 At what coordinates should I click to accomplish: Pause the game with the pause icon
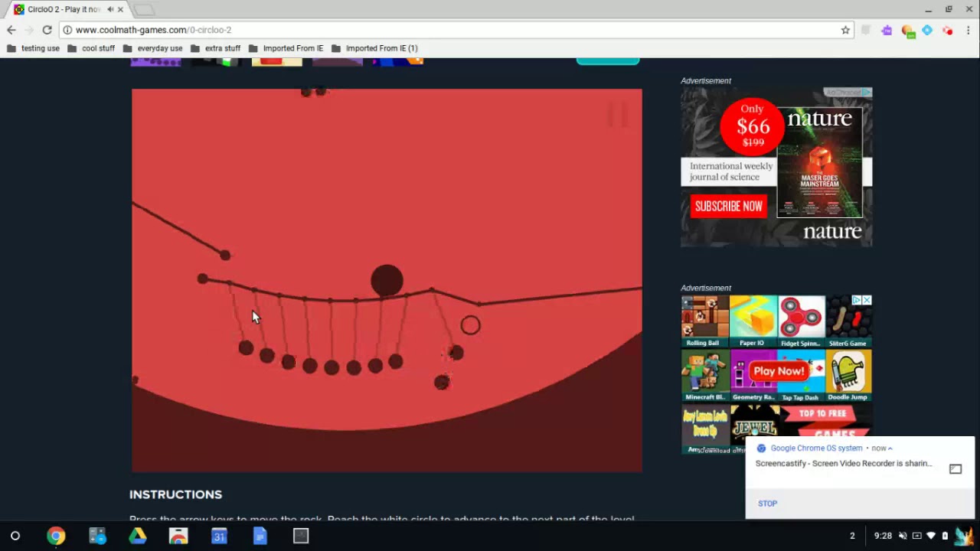tap(618, 115)
